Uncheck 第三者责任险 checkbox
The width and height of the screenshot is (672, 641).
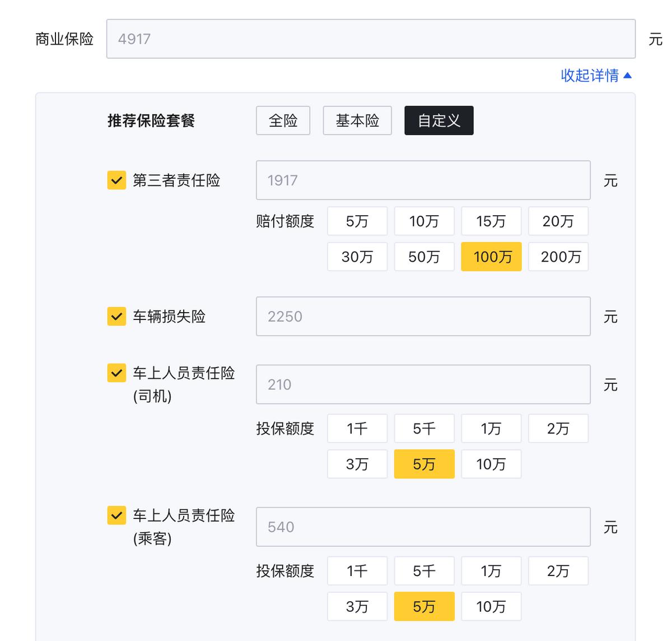pos(116,180)
